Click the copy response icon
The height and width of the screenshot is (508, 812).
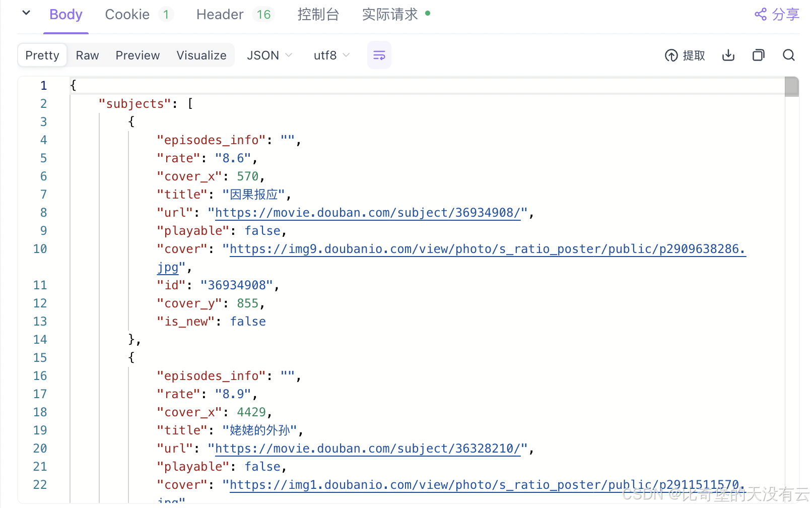[759, 55]
